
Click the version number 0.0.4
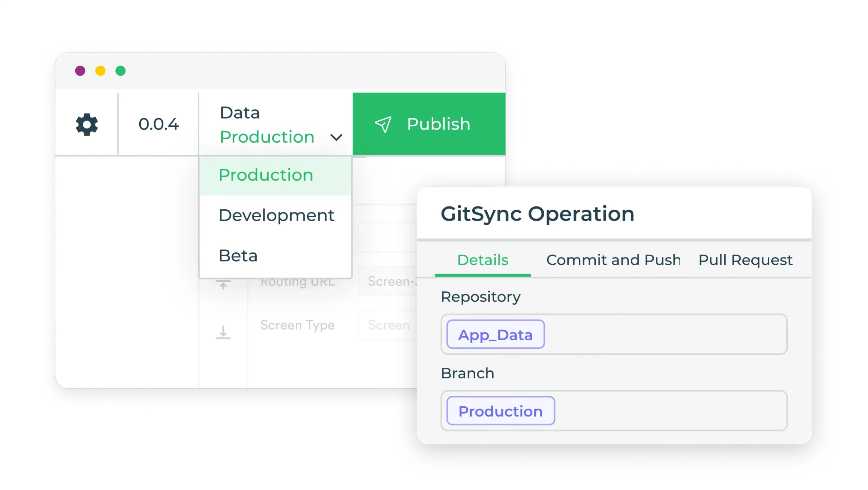(x=158, y=124)
